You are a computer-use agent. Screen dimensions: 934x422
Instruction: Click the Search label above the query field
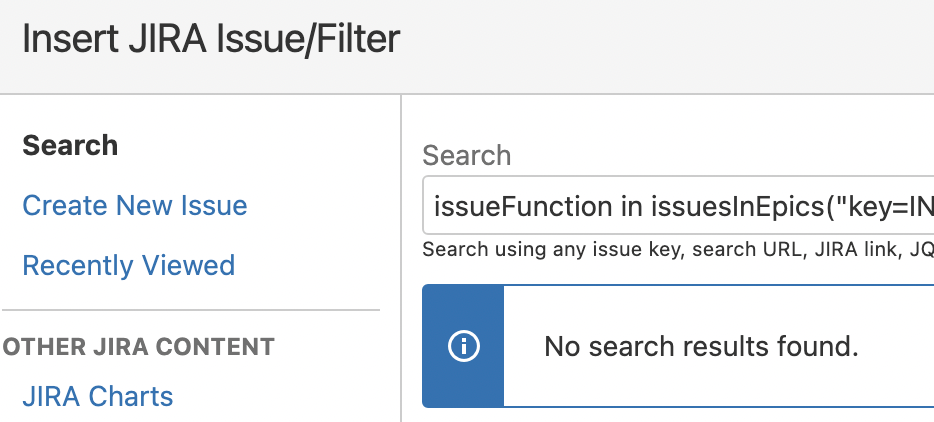pos(466,156)
